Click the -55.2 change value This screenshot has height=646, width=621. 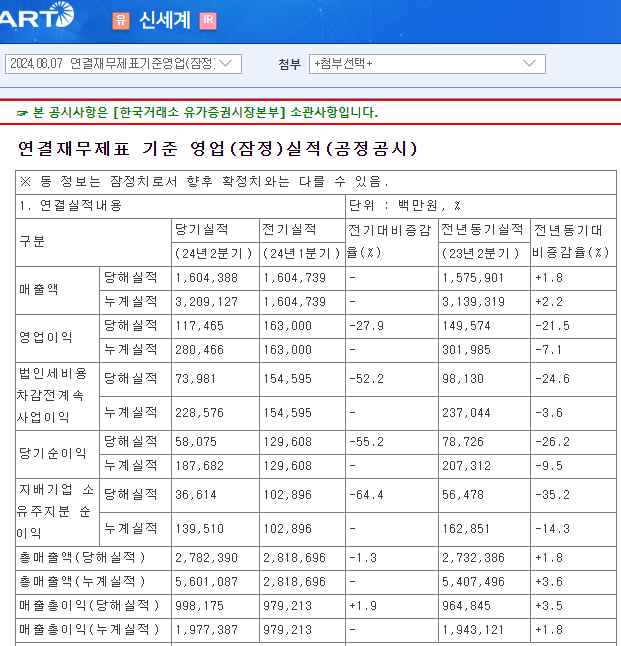(x=366, y=442)
